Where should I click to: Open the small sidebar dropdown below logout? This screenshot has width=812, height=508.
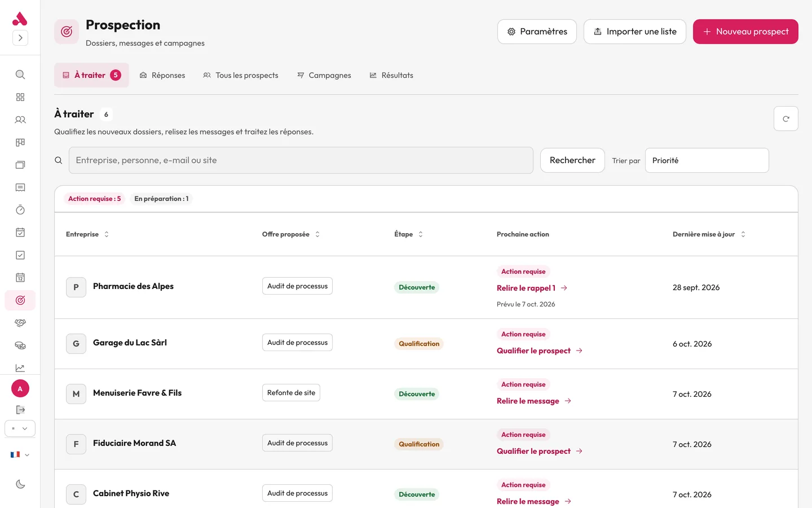tap(20, 428)
